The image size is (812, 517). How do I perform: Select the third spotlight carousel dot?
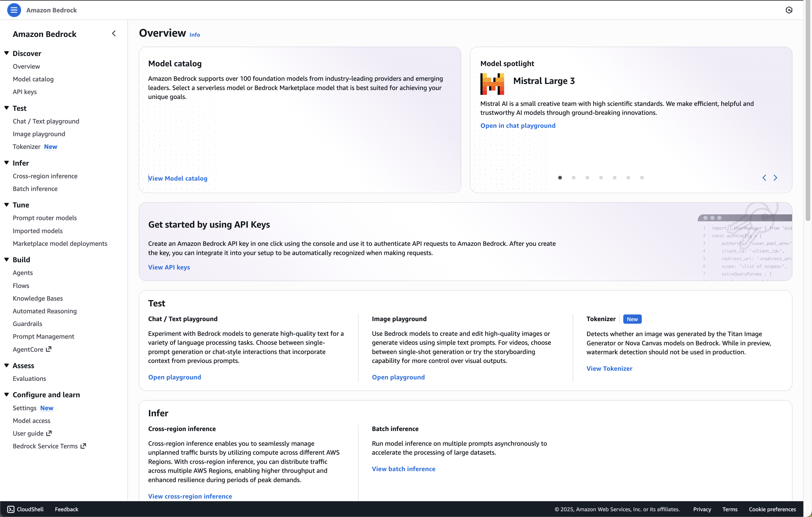(x=588, y=178)
